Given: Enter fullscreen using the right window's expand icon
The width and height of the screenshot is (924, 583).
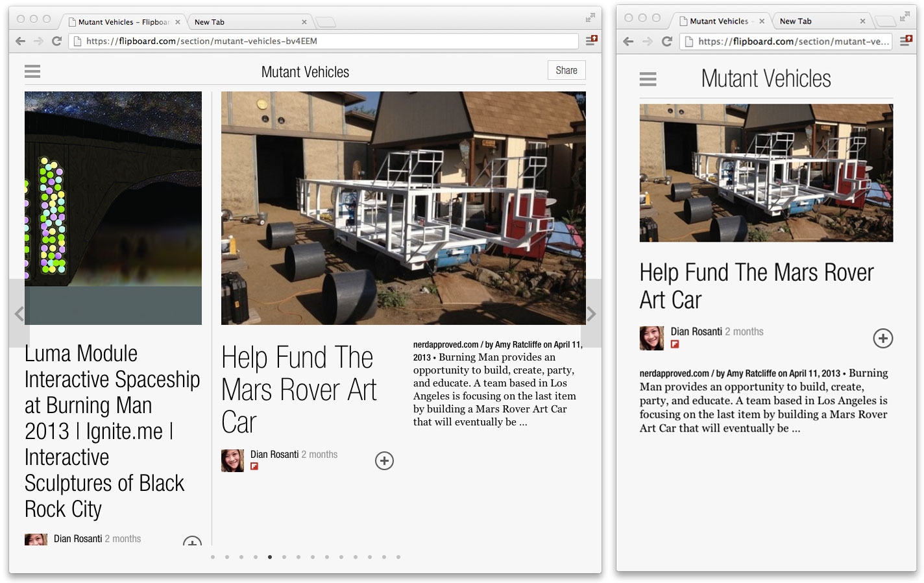Looking at the screenshot, I should click(x=905, y=17).
